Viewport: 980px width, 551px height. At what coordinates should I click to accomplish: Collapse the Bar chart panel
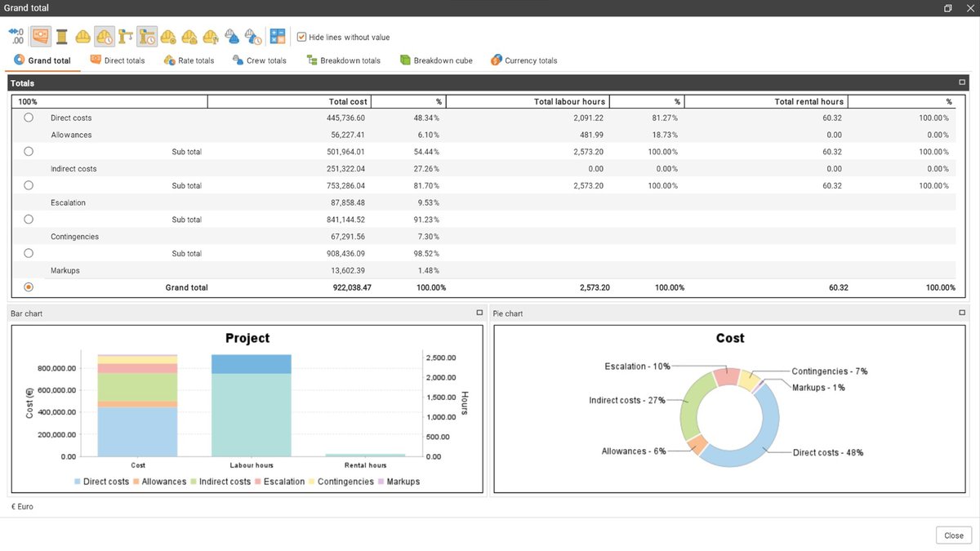point(479,313)
